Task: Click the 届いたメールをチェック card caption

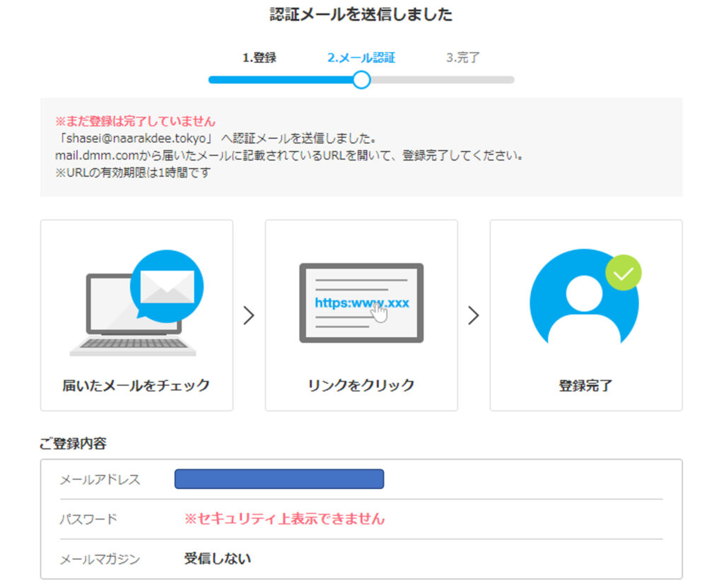Action: click(x=136, y=385)
